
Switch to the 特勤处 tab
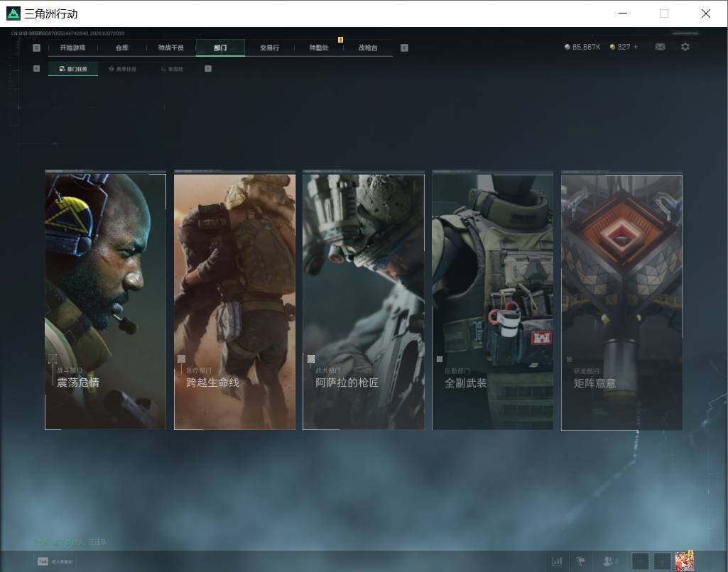click(x=319, y=48)
